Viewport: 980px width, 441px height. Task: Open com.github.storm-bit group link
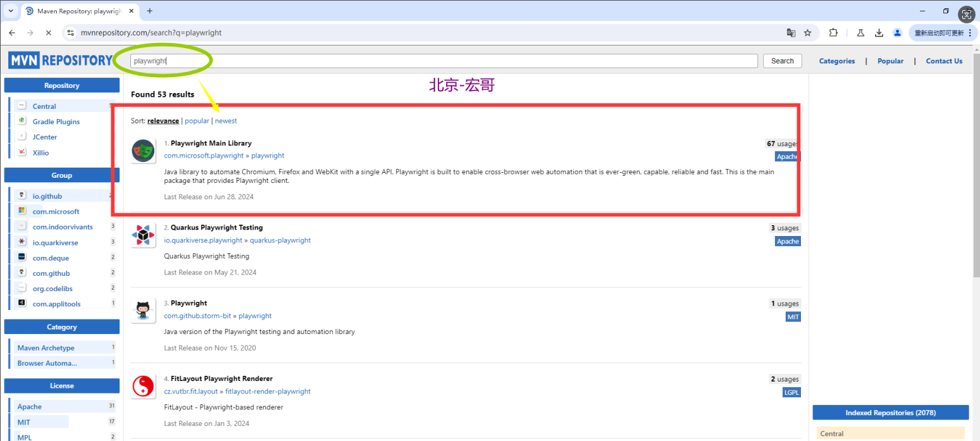click(x=197, y=316)
